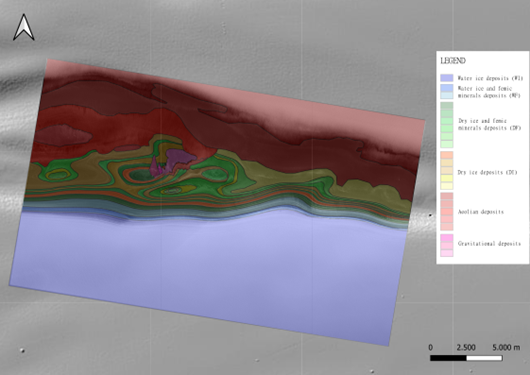Select the magenta Gravitational deposits swatch
530x375 pixels.
pos(447,238)
